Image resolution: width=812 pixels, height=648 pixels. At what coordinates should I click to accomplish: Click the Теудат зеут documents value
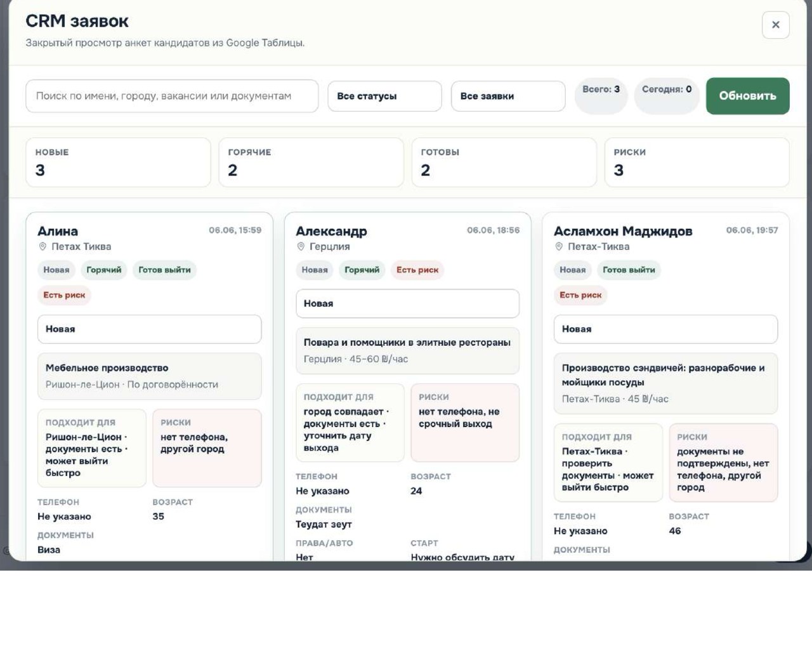coord(324,524)
